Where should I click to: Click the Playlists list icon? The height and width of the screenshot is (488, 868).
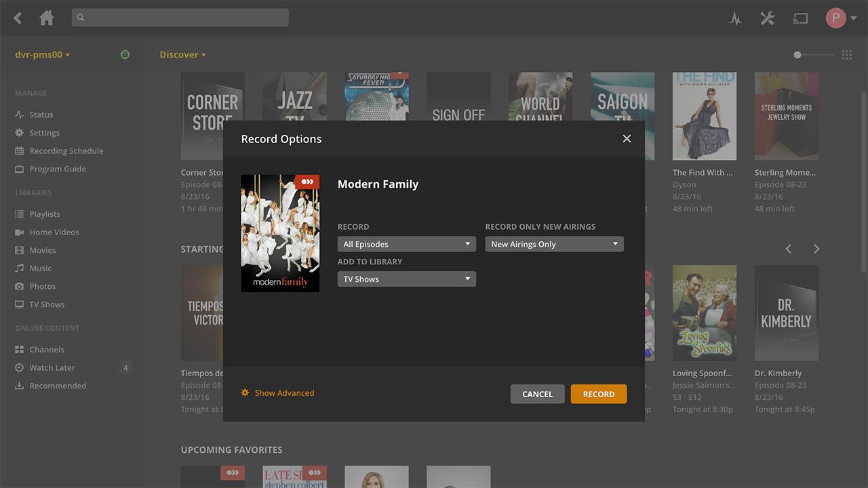19,214
